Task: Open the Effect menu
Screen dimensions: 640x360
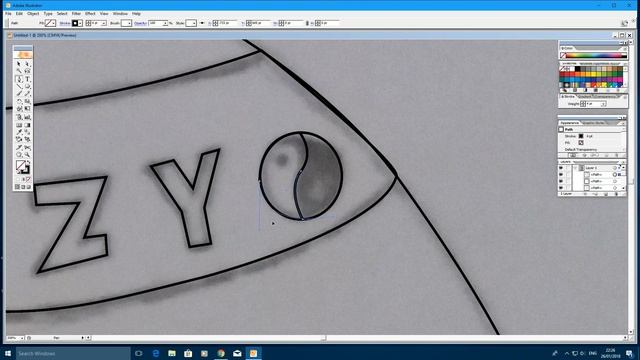Action: [x=90, y=13]
